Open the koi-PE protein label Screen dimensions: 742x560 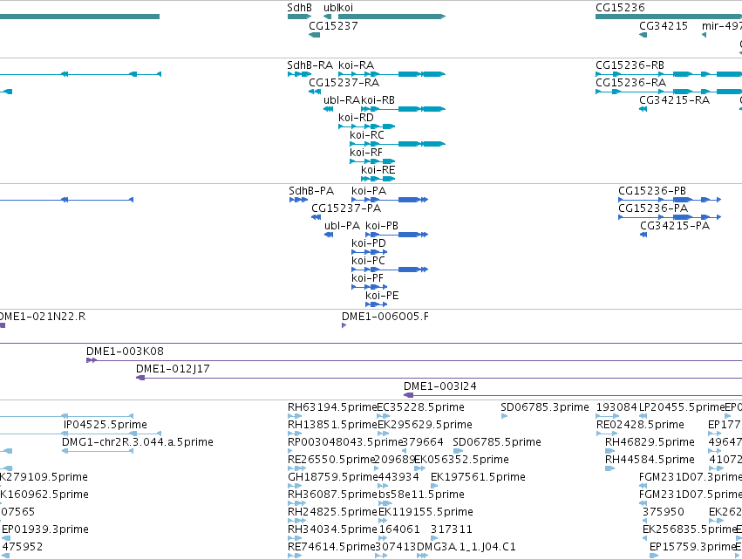tap(382, 296)
